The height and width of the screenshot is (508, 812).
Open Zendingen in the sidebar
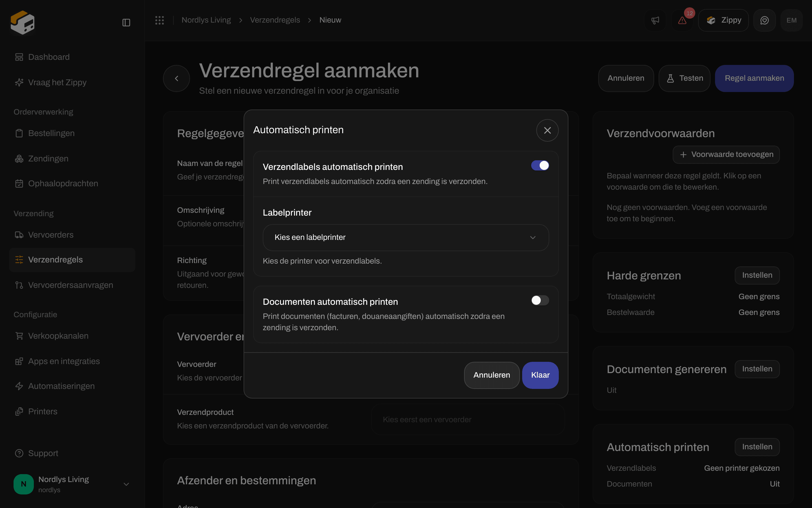coord(72,159)
